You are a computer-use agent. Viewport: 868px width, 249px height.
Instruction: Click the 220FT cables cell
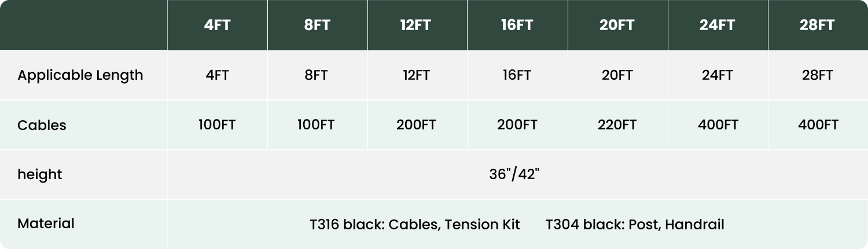point(617,125)
